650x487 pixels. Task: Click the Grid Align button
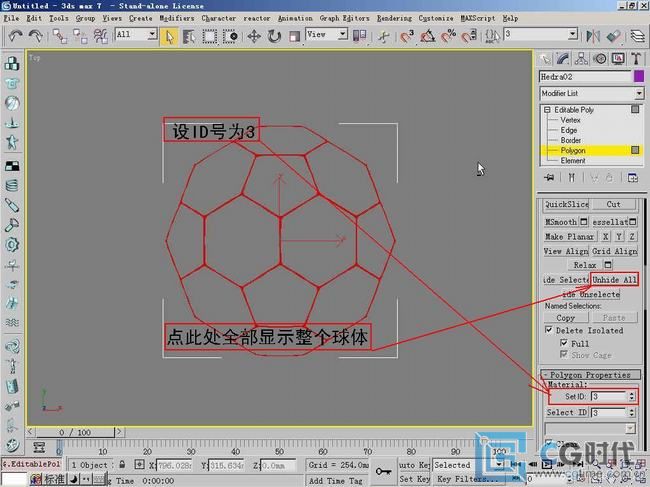614,251
